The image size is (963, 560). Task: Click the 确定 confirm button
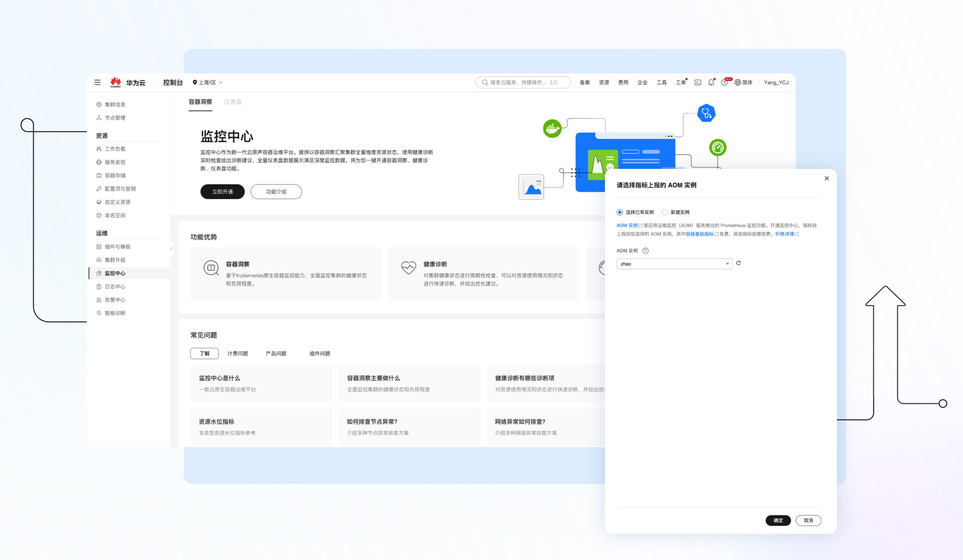click(778, 520)
